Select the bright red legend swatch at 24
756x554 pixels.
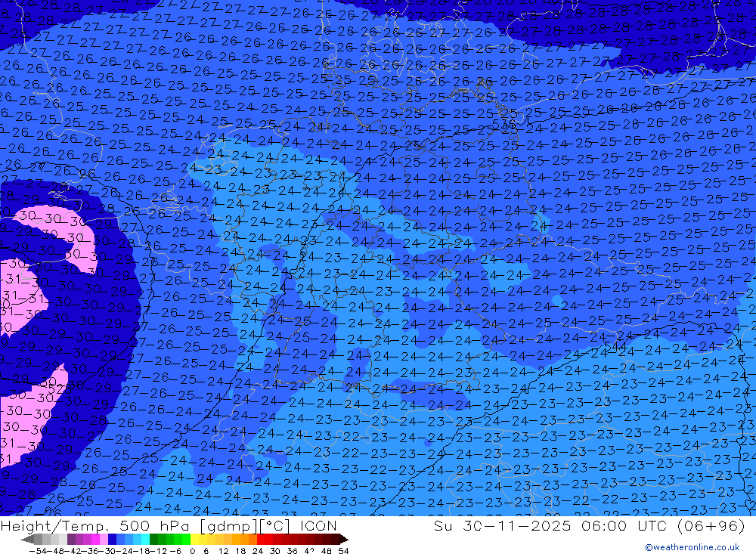(261, 539)
